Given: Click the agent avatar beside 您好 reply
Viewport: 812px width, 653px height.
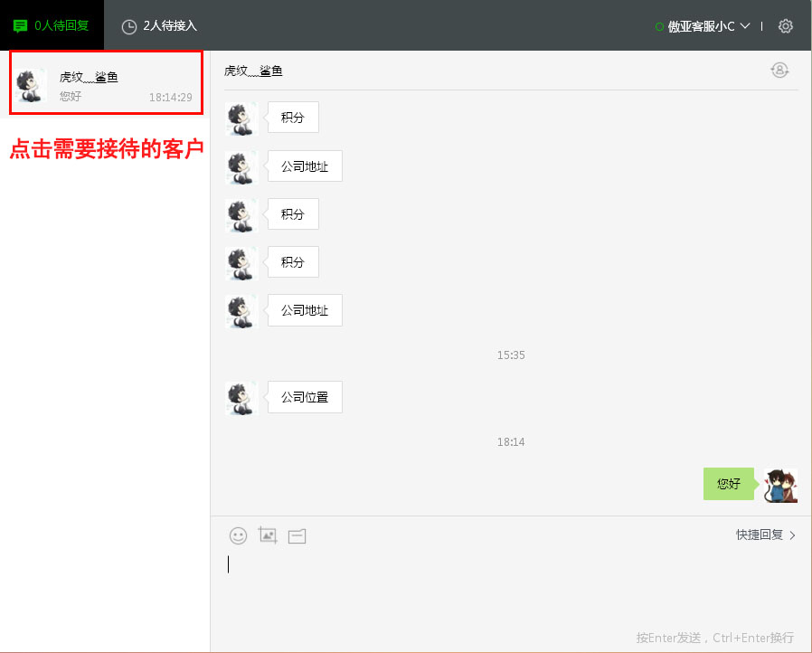Looking at the screenshot, I should [780, 485].
